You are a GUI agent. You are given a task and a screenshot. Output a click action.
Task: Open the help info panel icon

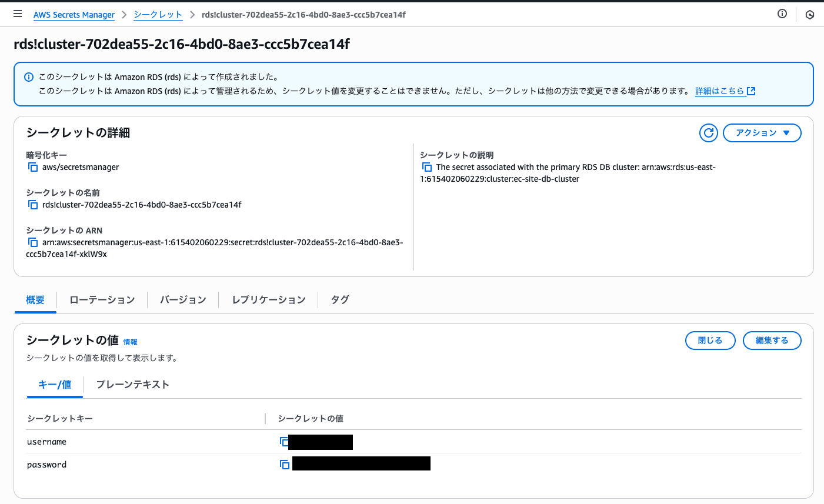782,14
